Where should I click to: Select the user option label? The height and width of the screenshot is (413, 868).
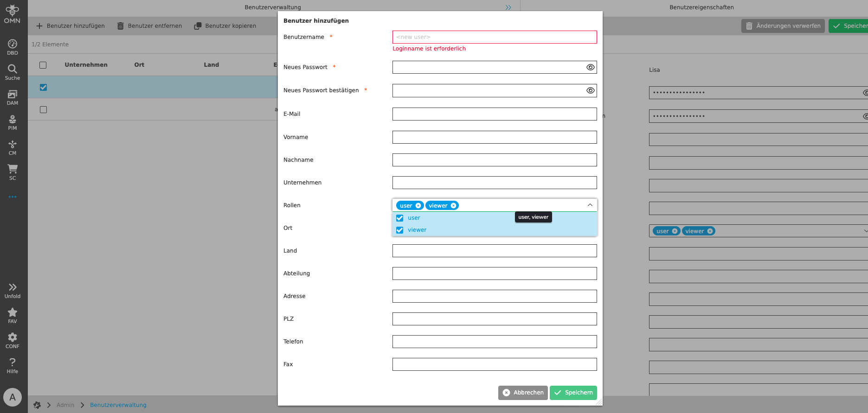[x=414, y=218]
